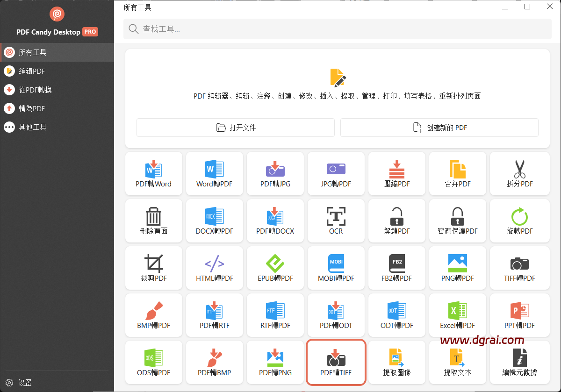Select the Excel轉PDF tool
The width and height of the screenshot is (561, 392).
click(457, 315)
